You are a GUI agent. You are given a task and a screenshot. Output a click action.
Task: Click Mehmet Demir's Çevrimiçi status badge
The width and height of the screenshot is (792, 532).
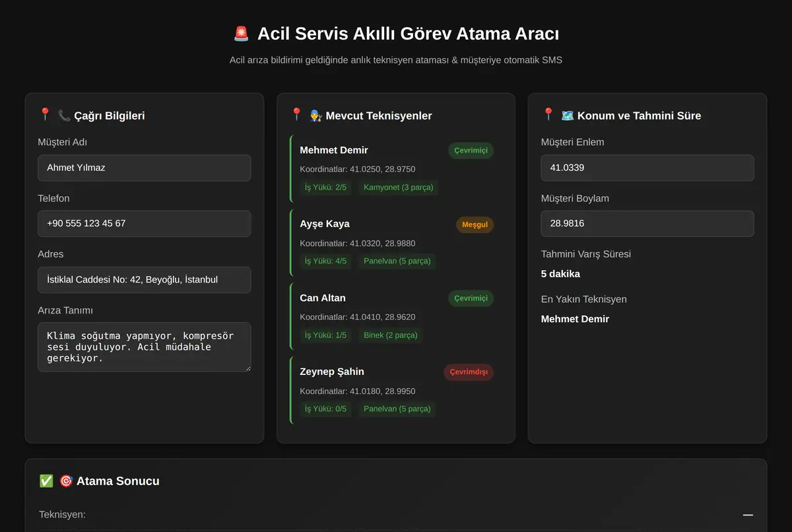coord(471,150)
